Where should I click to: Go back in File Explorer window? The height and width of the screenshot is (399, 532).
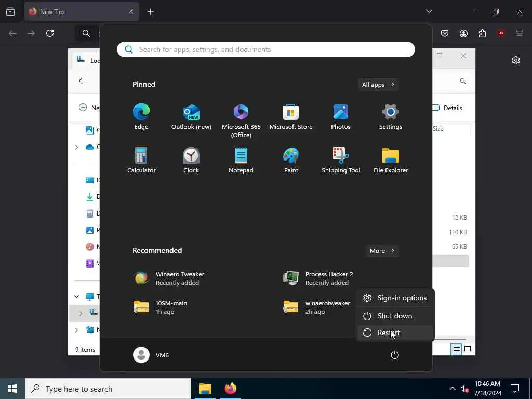82,81
